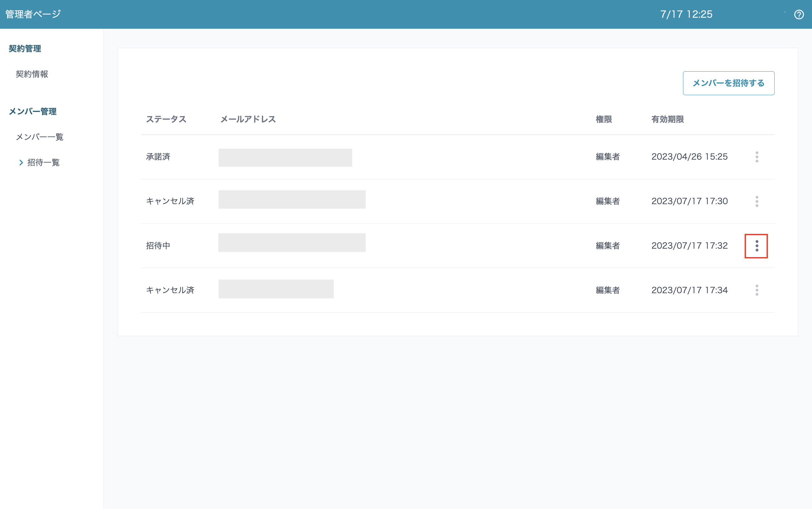Open kebab menu for 承諾済 row
This screenshot has height=509, width=812.
(x=757, y=157)
